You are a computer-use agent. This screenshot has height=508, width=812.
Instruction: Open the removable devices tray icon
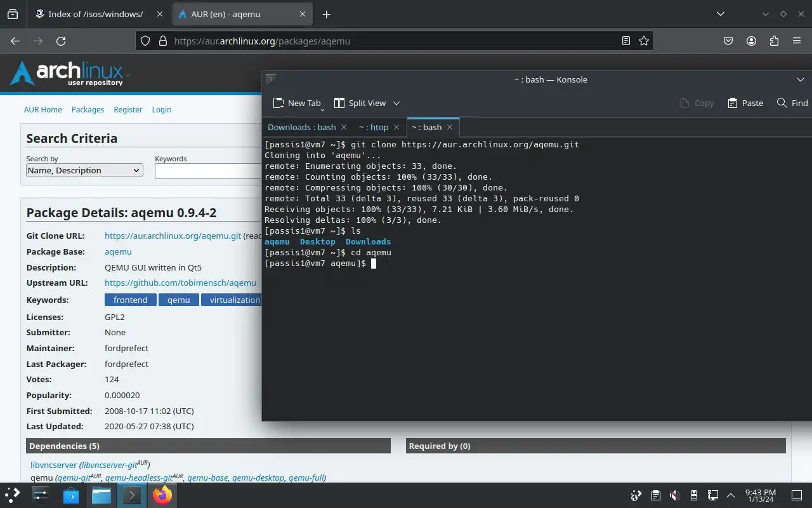(694, 495)
